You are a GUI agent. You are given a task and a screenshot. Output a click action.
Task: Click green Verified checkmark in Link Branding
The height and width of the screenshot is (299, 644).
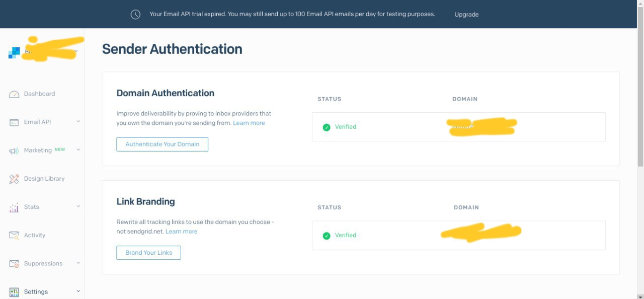click(326, 236)
